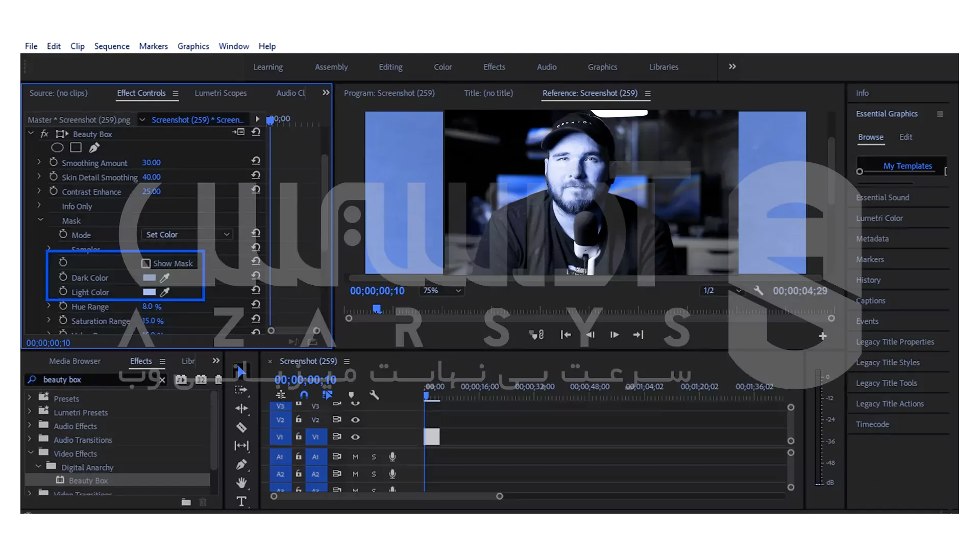Switch to the Lumetri Scopes tab

coord(220,93)
